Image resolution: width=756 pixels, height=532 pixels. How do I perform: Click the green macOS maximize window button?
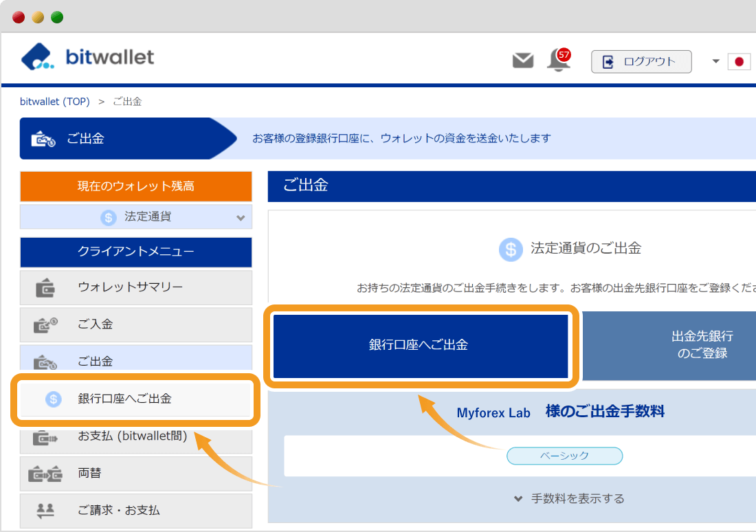[x=57, y=17]
